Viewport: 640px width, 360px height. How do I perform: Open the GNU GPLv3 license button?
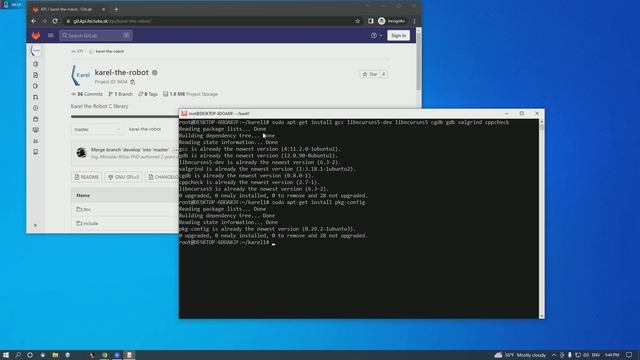(x=123, y=177)
